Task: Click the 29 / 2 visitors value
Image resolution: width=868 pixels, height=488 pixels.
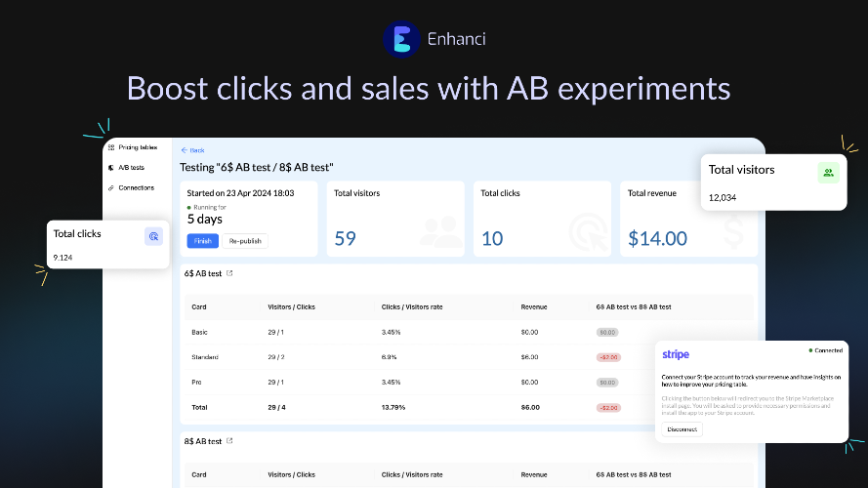Action: point(275,357)
